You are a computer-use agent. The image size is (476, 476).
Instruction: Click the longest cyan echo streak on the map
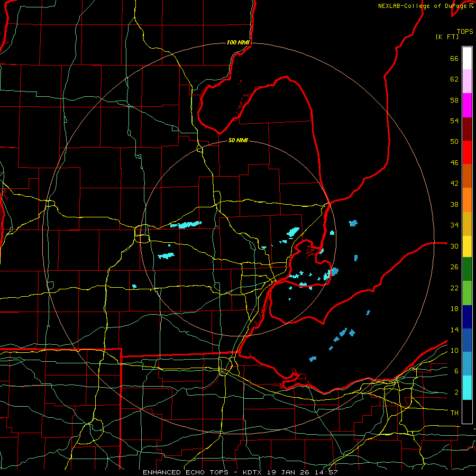coord(186,225)
